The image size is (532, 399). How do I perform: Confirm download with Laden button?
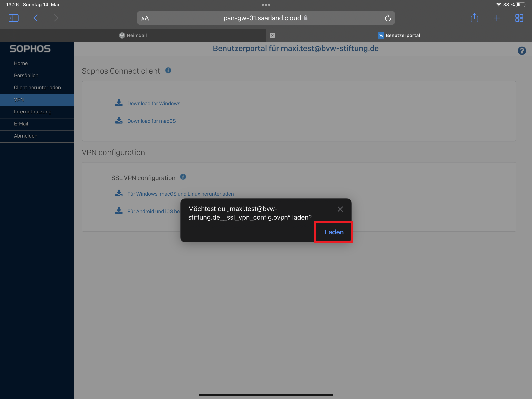pos(334,232)
